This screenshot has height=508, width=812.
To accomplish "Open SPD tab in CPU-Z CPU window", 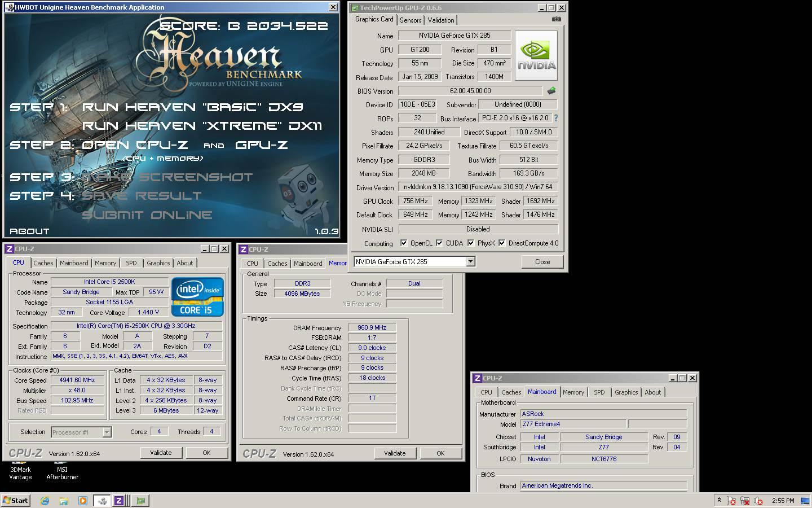I will click(131, 263).
